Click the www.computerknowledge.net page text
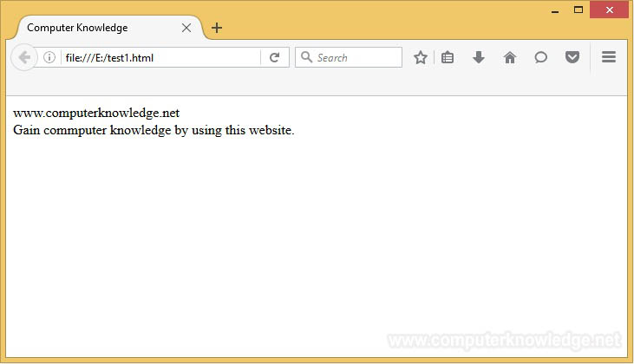Viewport: 634px width, 364px height. (x=96, y=113)
